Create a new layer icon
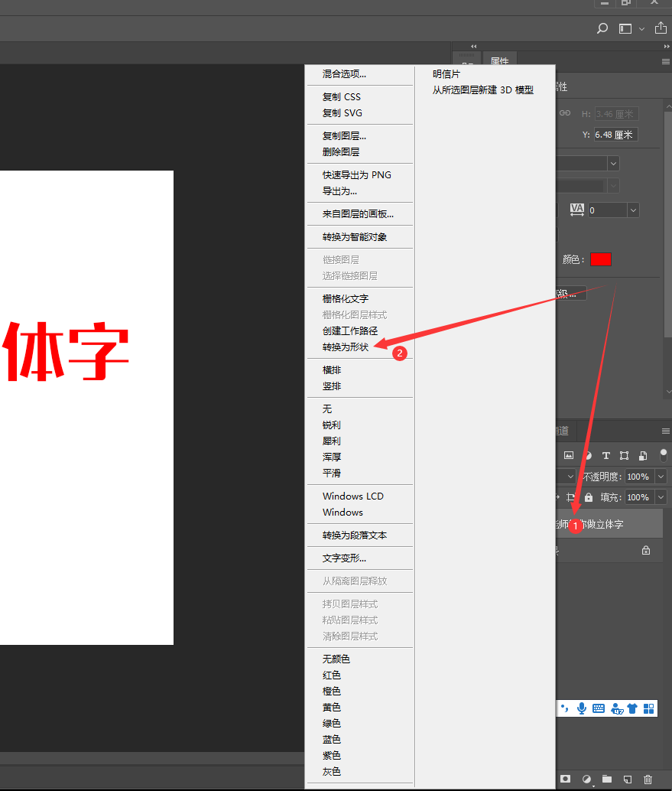672x791 pixels. 627,780
